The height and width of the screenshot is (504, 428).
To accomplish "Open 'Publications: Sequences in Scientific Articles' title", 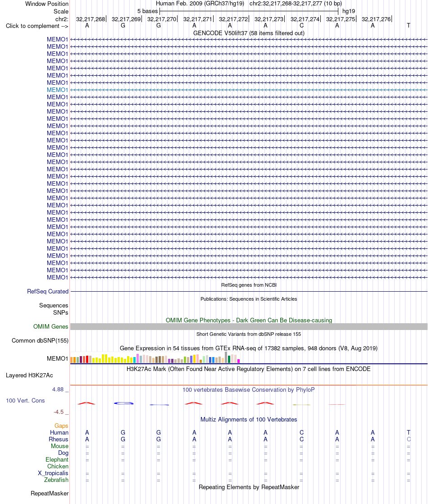I will [x=249, y=299].
